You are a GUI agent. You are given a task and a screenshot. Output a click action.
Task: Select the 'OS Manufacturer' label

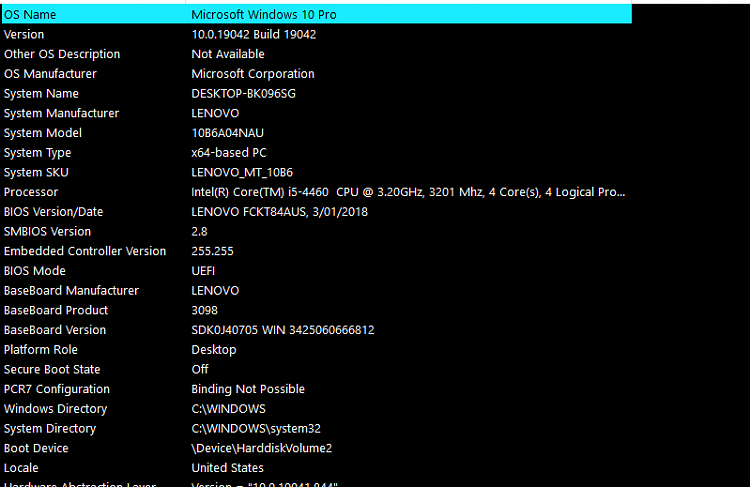[50, 74]
